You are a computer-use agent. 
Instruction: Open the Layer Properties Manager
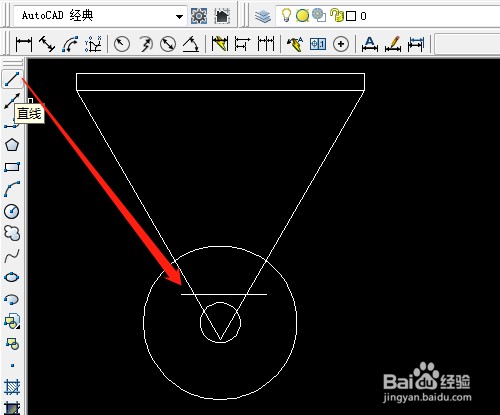pos(263,16)
